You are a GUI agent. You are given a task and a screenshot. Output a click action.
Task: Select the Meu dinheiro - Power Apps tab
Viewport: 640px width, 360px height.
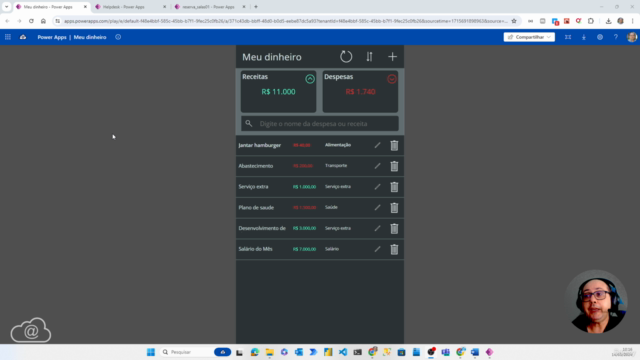click(51, 7)
